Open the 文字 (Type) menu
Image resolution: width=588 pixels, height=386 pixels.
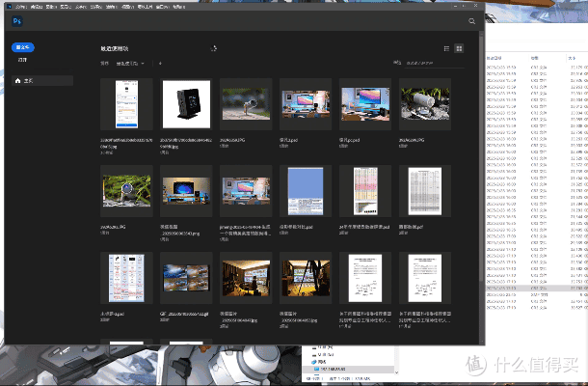[x=80, y=7]
